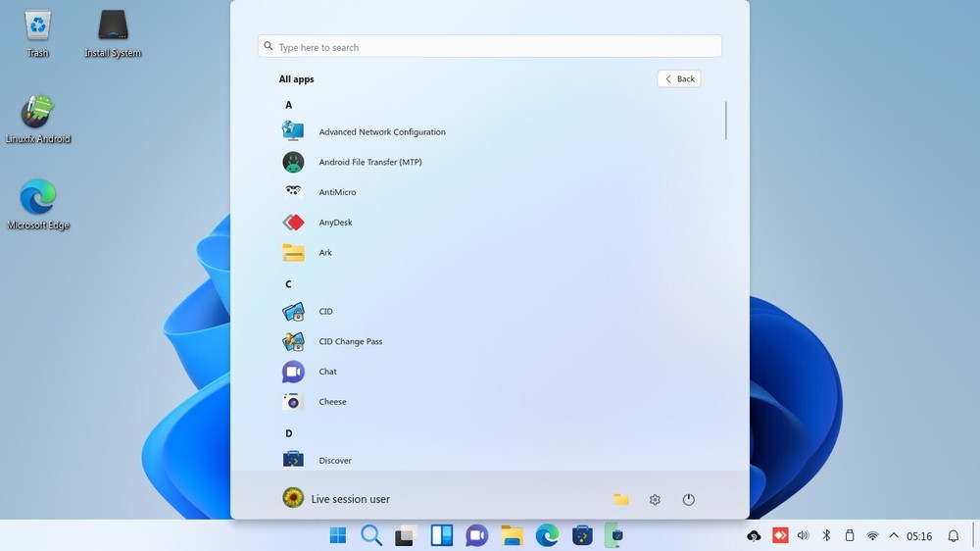The image size is (980, 551).
Task: Open CID Change Pass app
Action: point(350,342)
